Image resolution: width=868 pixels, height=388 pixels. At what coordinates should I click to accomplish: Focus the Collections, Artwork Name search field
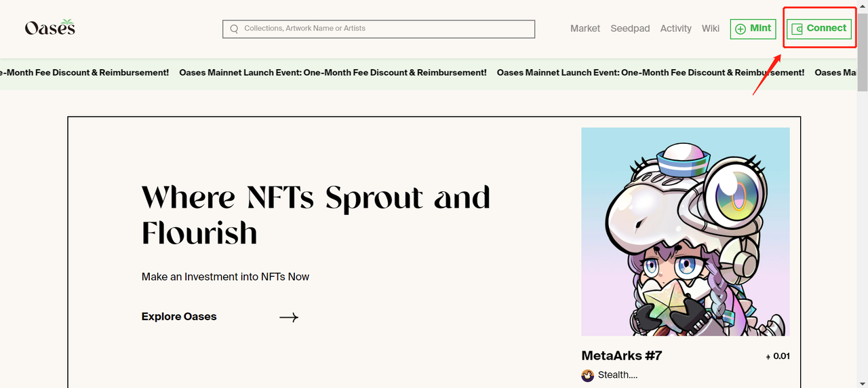[378, 28]
